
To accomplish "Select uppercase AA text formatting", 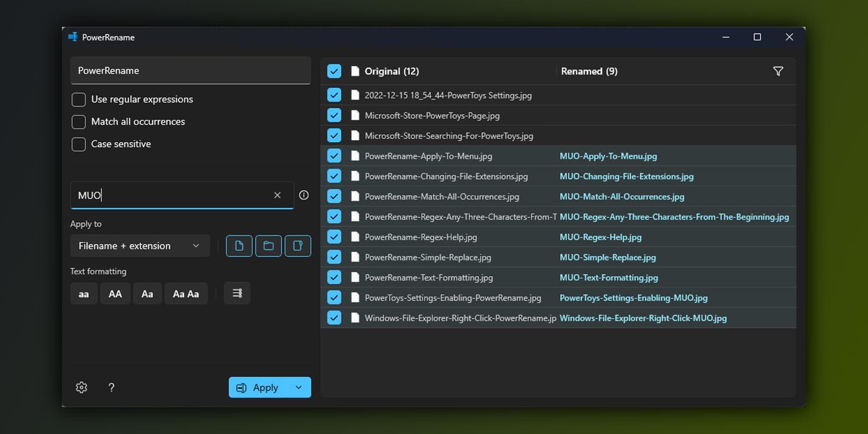I will (x=115, y=294).
